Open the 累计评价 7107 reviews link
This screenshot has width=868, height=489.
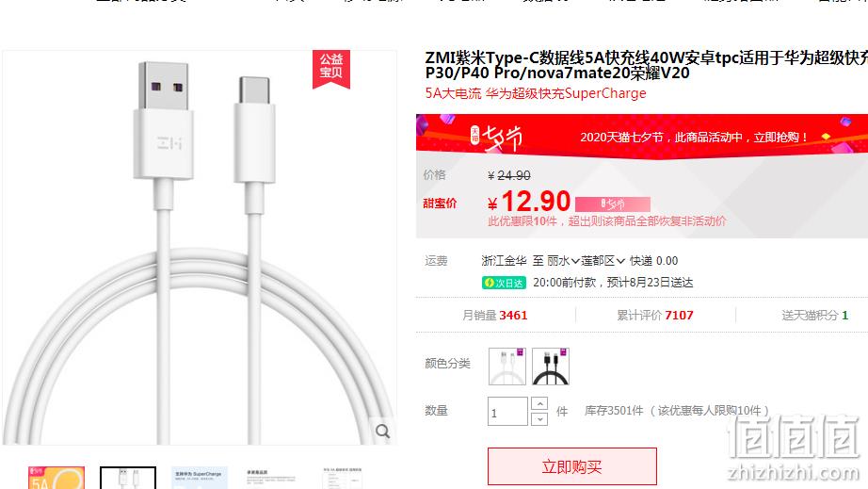click(x=655, y=315)
